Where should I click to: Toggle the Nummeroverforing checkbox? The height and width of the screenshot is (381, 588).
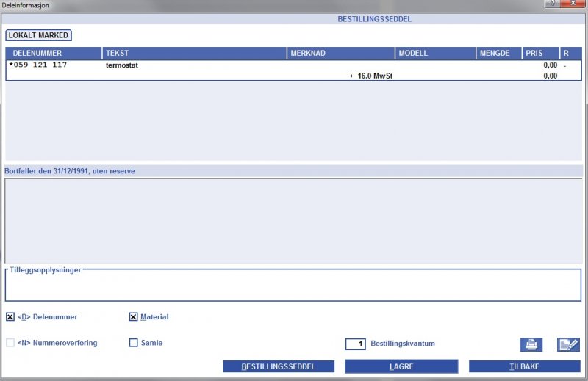click(x=10, y=343)
